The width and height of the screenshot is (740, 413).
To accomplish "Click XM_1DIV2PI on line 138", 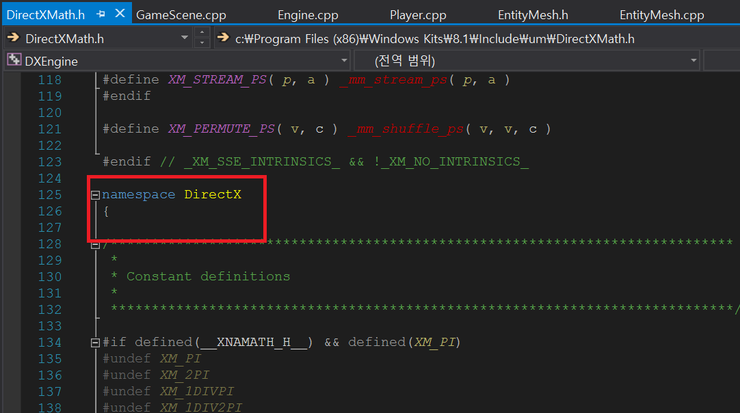I will [x=201, y=407].
